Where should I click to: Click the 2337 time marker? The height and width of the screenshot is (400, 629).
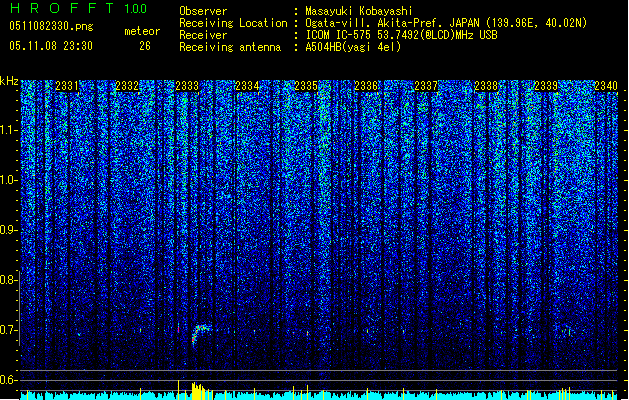426,86
